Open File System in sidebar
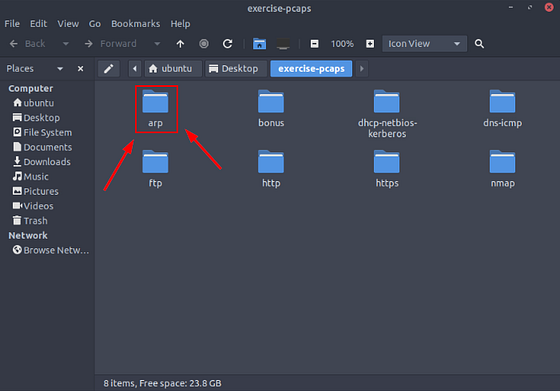The height and width of the screenshot is (391, 560). coord(42,132)
